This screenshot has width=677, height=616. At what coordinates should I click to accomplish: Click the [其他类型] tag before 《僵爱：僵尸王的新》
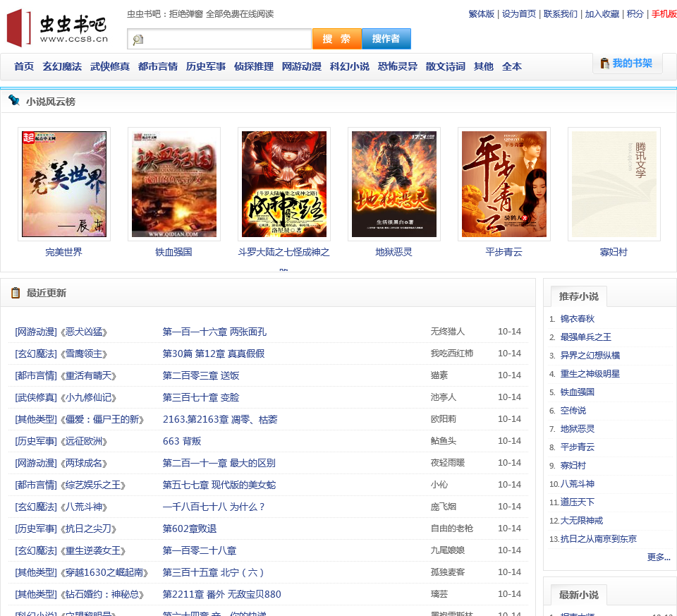36,419
